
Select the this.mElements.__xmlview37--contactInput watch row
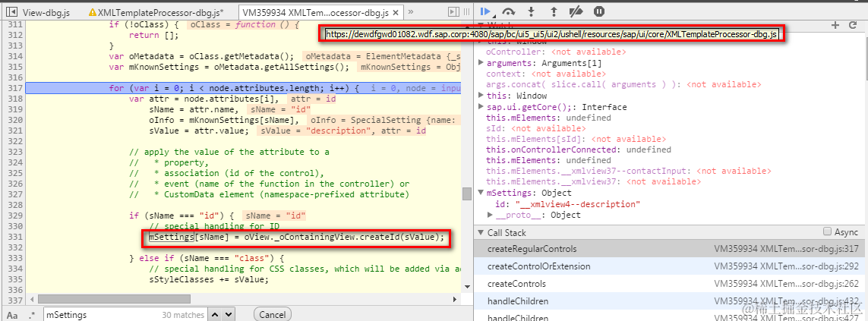click(628, 172)
